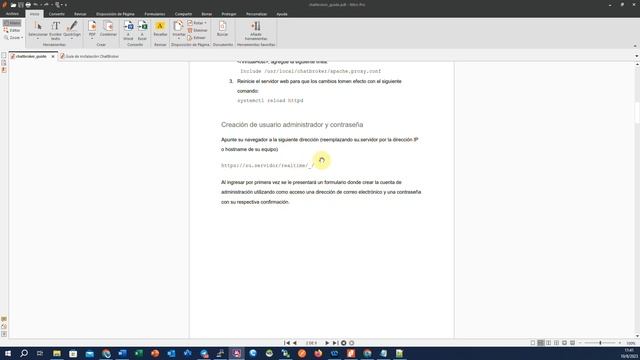Click the zoom out minus button
The image size is (640, 360).
[580, 343]
